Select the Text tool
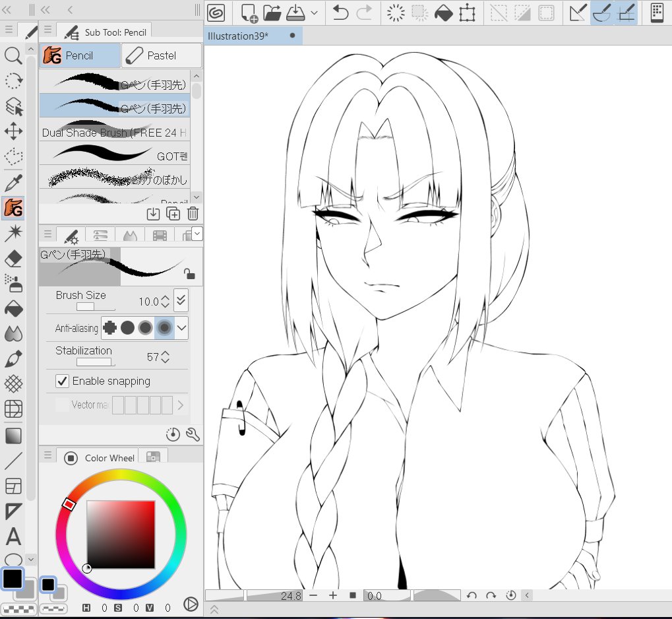The width and height of the screenshot is (672, 619). click(x=13, y=537)
